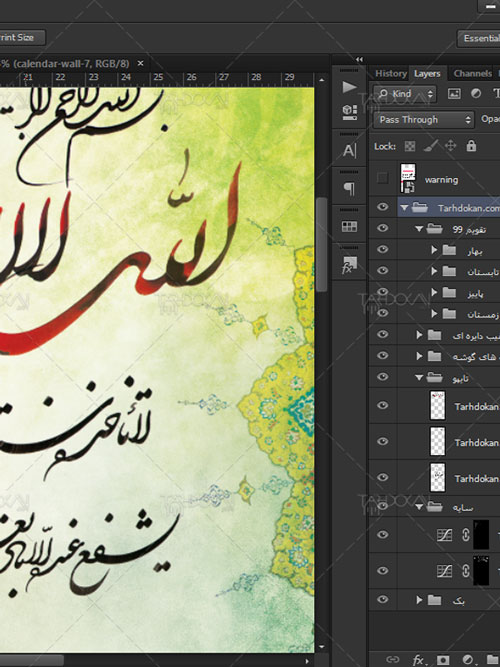Image resolution: width=500 pixels, height=667 pixels.
Task: Click the vertical canvas scrollbar thumb
Action: pos(322,244)
